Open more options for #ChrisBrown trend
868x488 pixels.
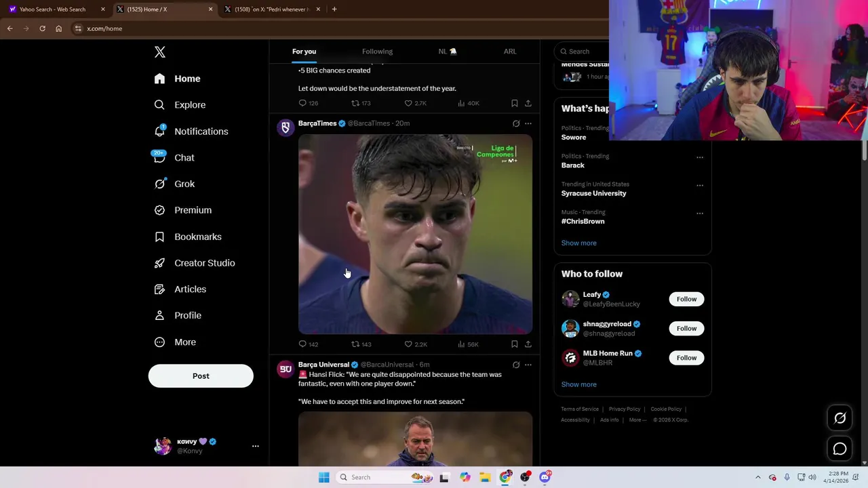click(699, 213)
